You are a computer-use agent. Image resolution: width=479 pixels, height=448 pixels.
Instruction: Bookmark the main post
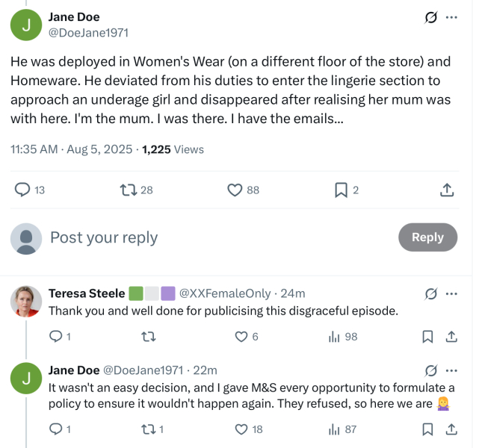[x=341, y=190]
